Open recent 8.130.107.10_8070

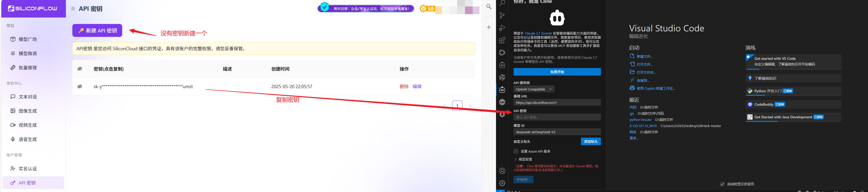point(643,126)
